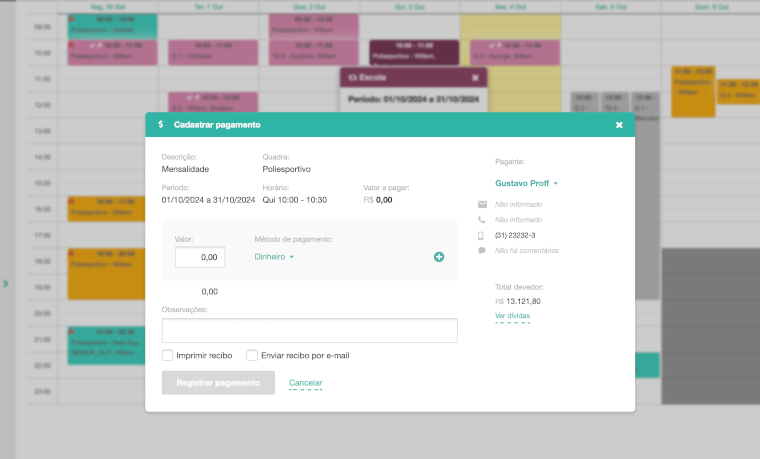Open the Ver dívidas link

pos(512,316)
